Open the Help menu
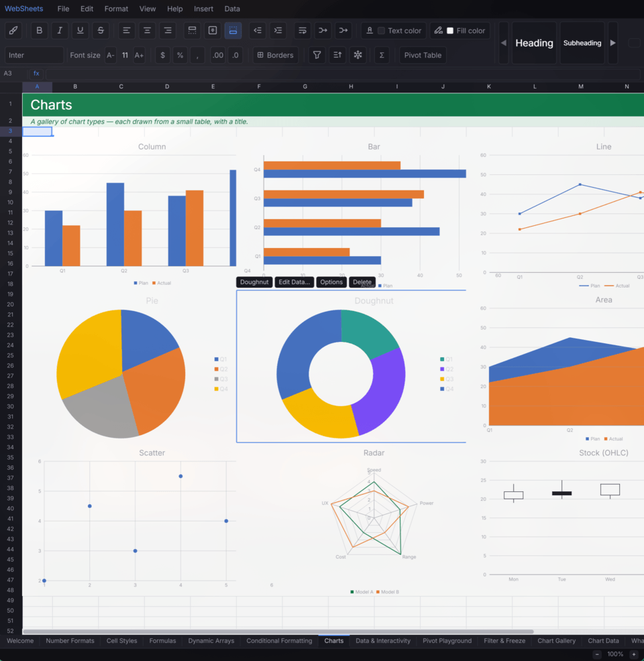 (175, 9)
